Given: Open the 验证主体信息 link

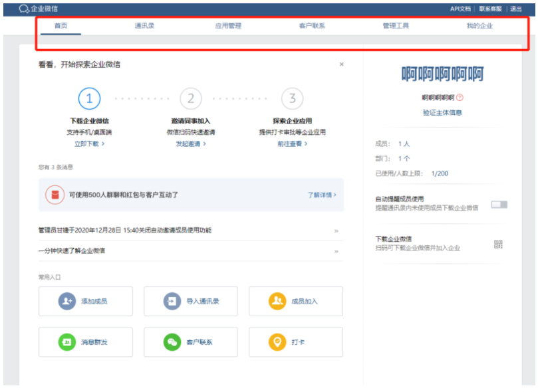Looking at the screenshot, I should 442,112.
